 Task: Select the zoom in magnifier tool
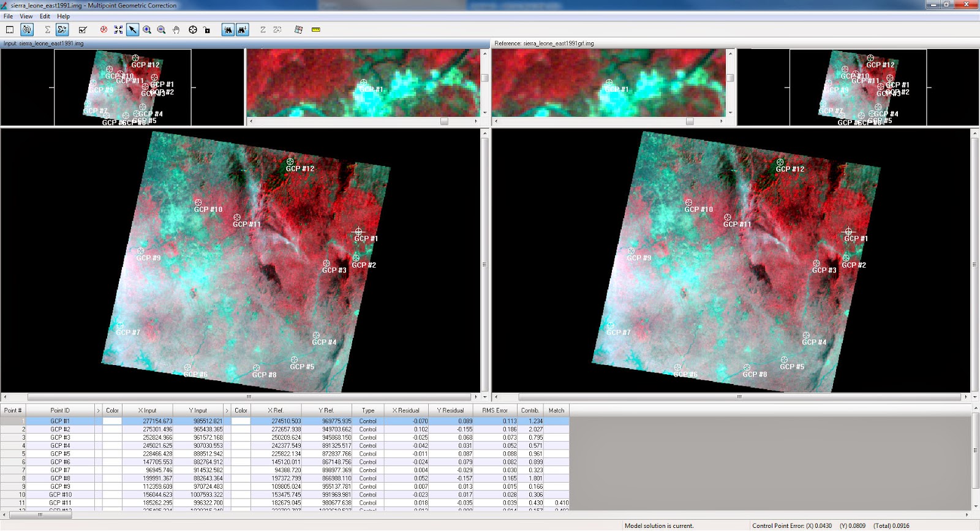click(147, 29)
